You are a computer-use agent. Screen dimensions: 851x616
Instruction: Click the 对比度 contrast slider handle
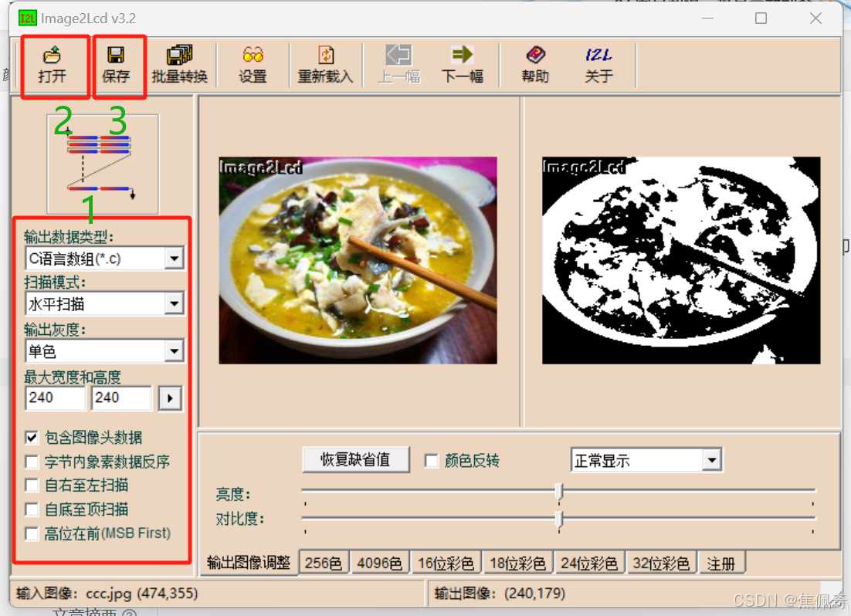point(559,520)
